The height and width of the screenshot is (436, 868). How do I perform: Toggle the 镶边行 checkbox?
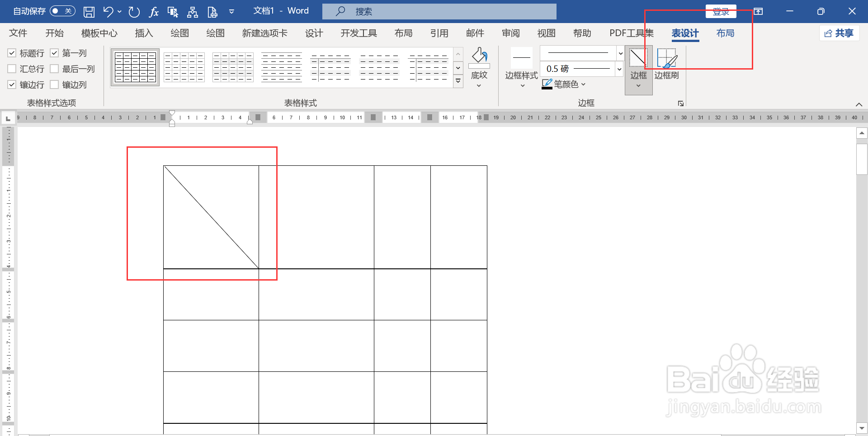12,84
